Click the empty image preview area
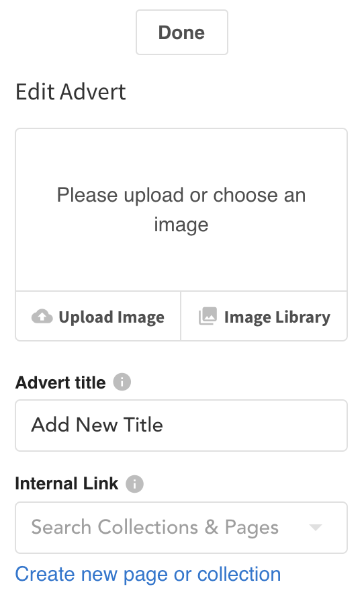 click(x=181, y=210)
